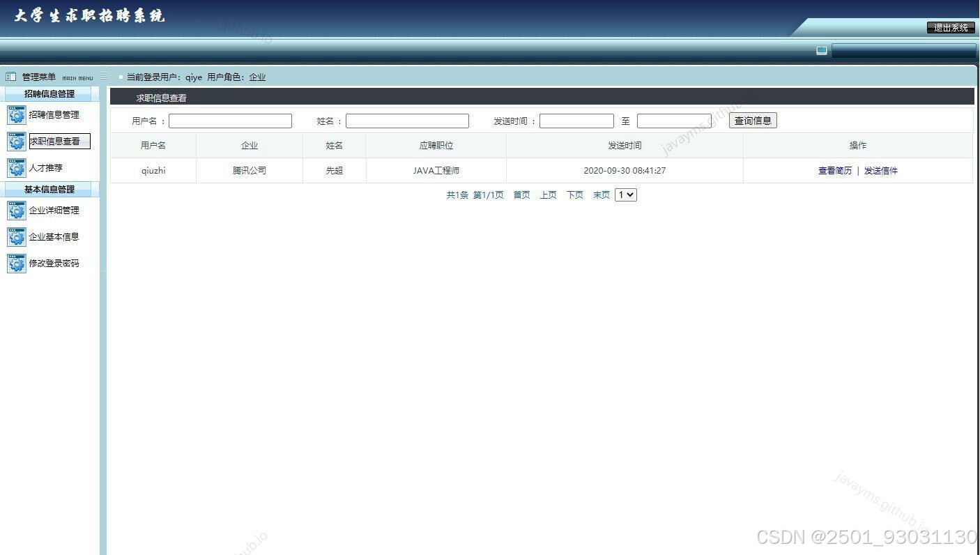Focus the 发送时间 start date field
Screen dimensions: 980x555
[x=576, y=121]
